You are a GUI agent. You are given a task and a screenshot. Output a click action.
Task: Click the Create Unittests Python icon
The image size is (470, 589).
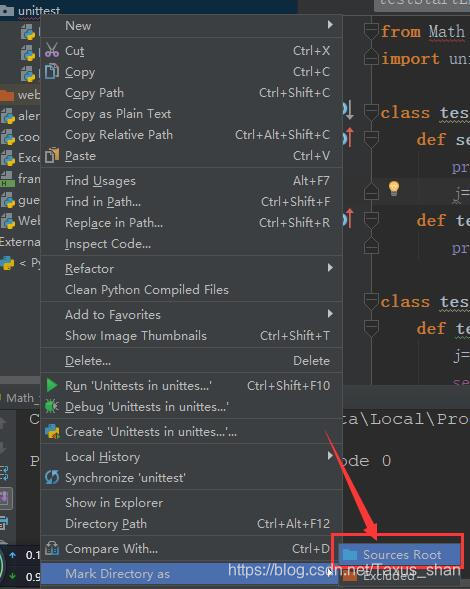pos(52,432)
